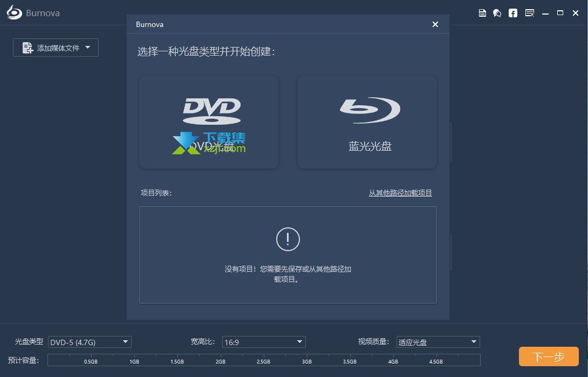Click the 预计容量 capacity bar at 2GB
Image resolution: width=588 pixels, height=377 pixels.
tap(220, 359)
